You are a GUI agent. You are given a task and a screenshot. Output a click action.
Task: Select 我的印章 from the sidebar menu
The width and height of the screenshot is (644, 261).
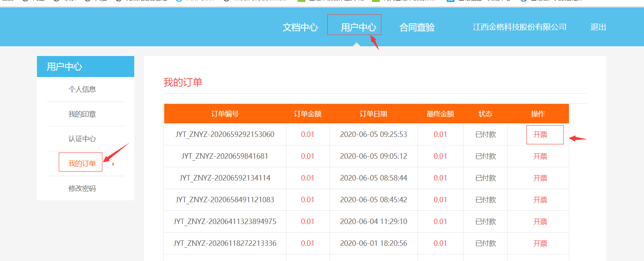point(82,114)
